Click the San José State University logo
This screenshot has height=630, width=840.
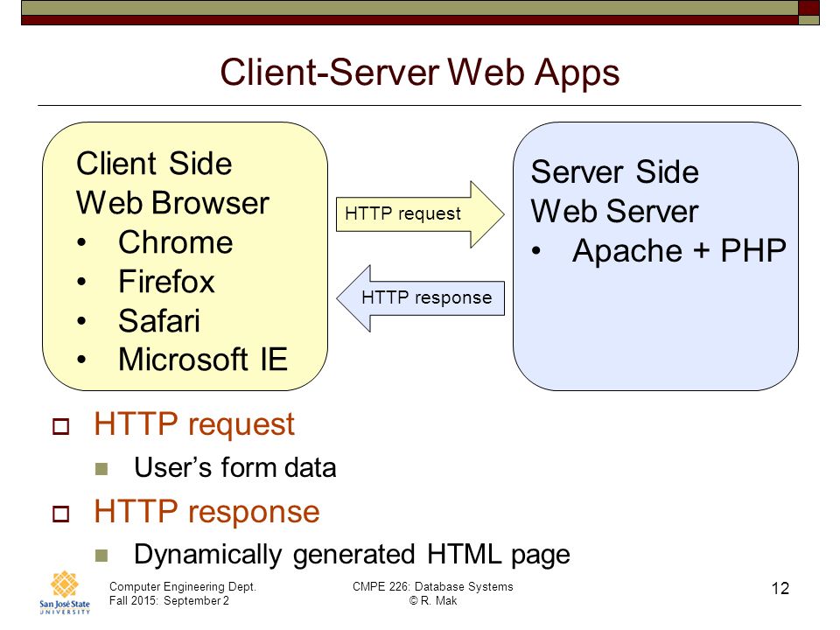64,592
